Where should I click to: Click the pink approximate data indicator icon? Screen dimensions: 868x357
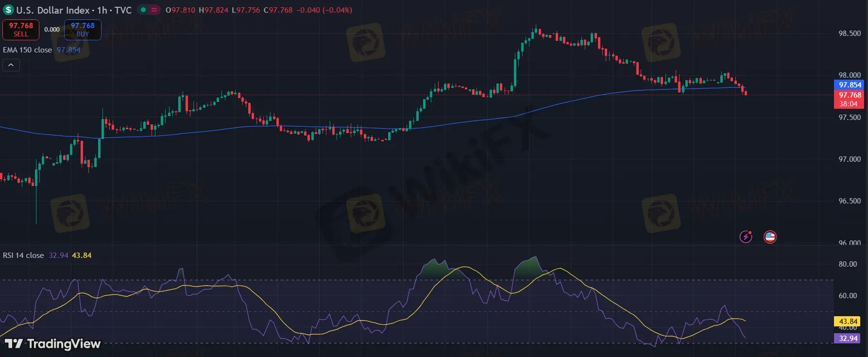click(154, 10)
